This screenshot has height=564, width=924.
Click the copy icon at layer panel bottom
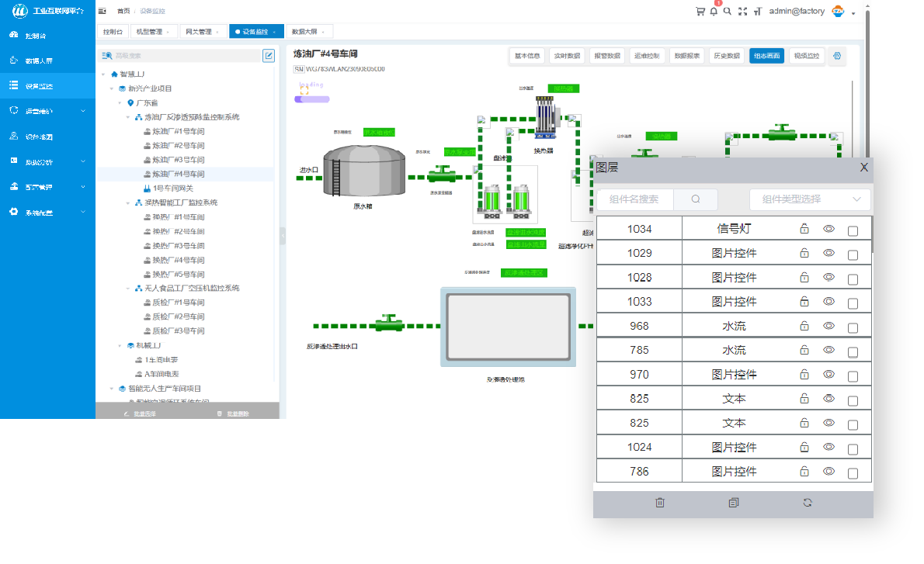coord(734,503)
